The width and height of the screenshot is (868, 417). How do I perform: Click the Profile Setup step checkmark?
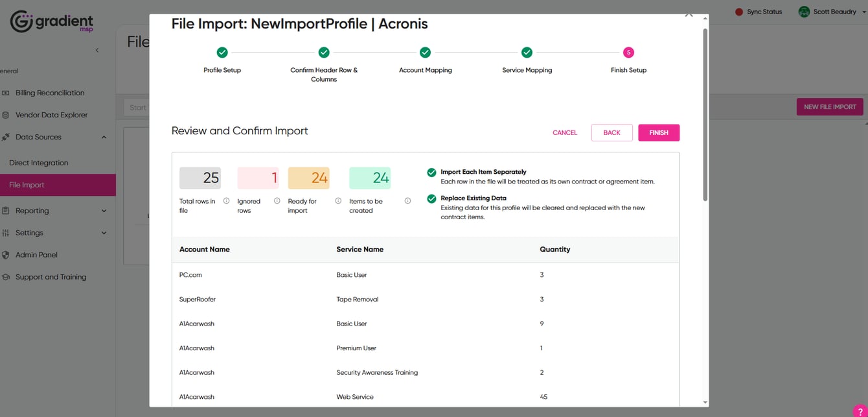(x=222, y=53)
